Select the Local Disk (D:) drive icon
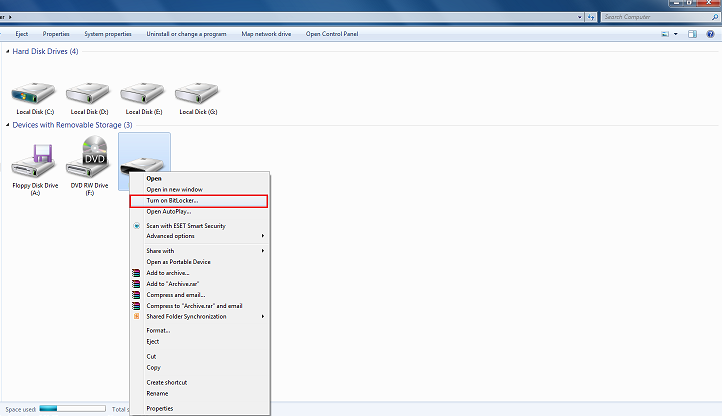 tap(88, 94)
